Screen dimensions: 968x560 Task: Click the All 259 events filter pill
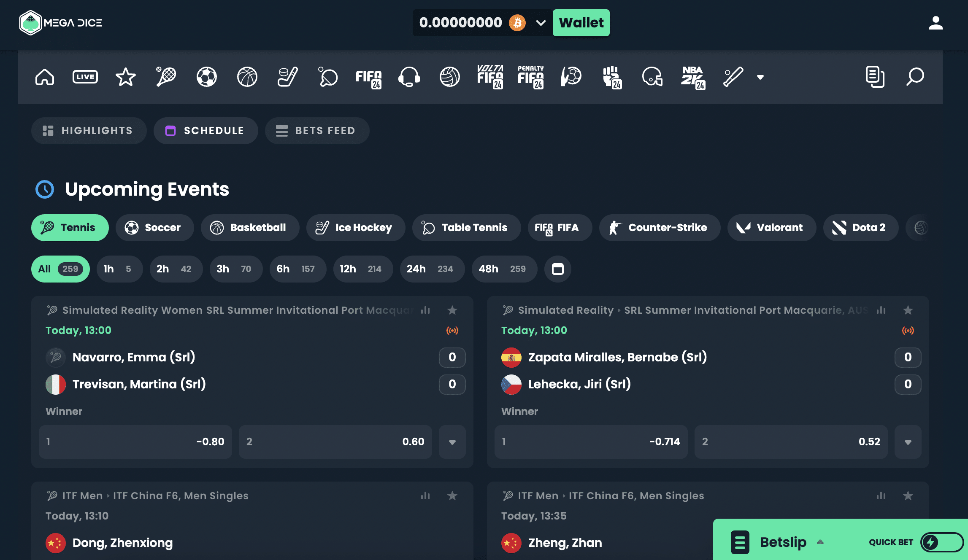(x=60, y=269)
